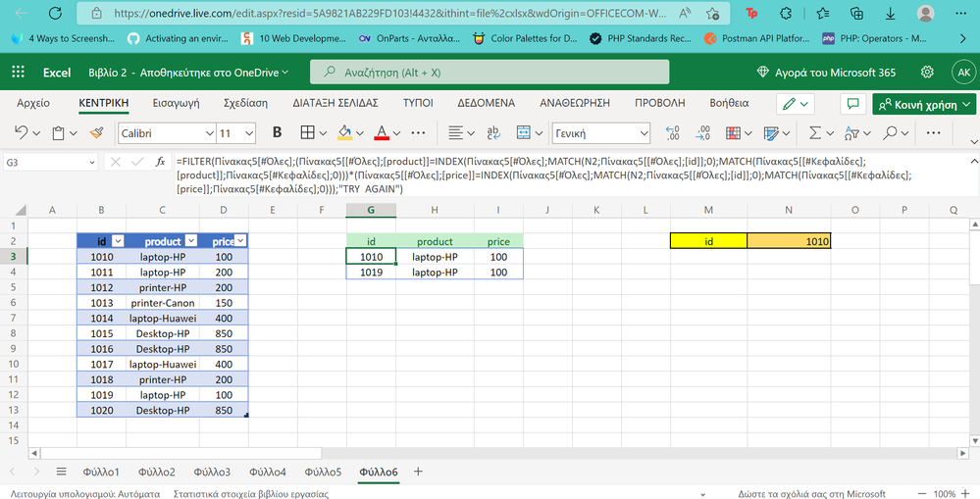
Task: Click the Κοινή χρήση share button
Action: 924,104
